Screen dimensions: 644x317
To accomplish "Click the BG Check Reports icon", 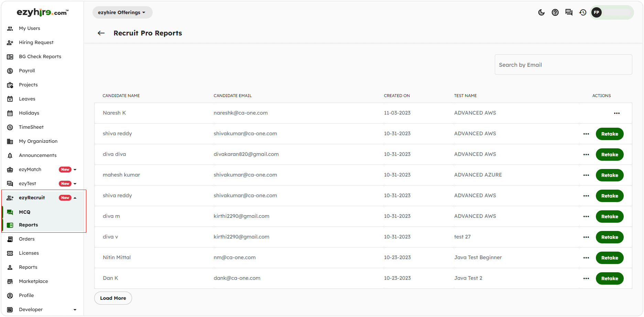I will [10, 56].
